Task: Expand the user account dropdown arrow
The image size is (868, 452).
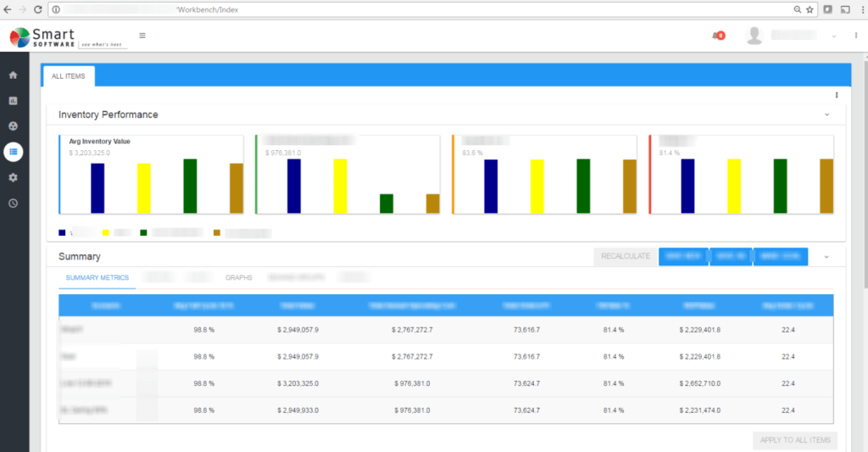Action: click(834, 36)
